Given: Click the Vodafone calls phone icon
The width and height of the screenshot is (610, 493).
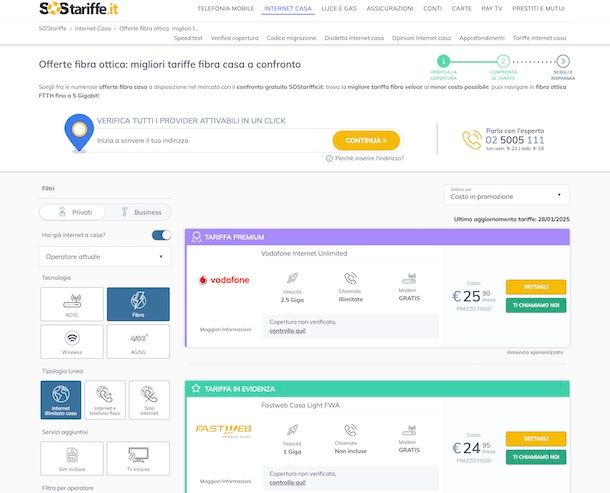Looking at the screenshot, I should click(x=351, y=278).
